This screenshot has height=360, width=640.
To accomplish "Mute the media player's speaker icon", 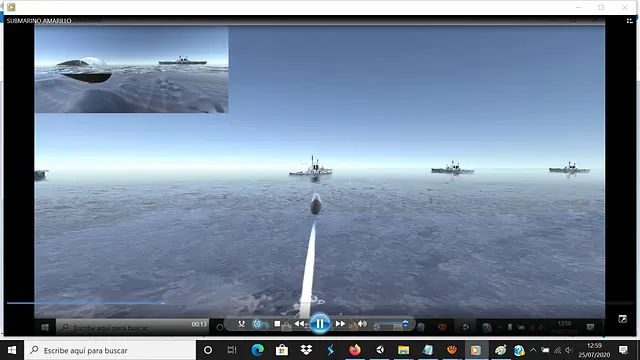I will [362, 324].
